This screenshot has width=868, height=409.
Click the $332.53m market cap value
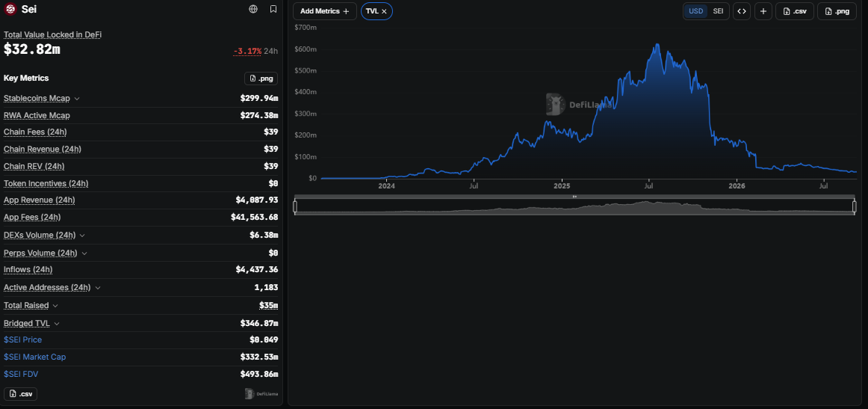click(x=259, y=357)
